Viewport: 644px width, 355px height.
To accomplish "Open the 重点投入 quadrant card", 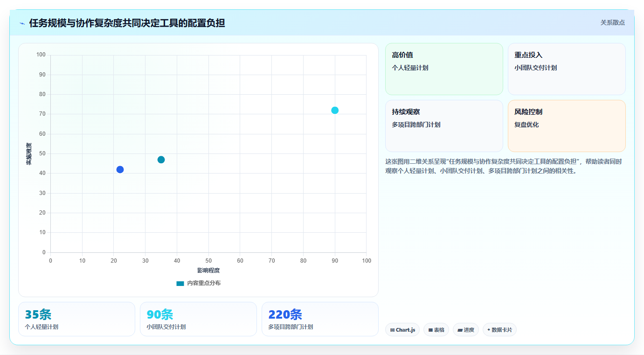I will tap(567, 69).
